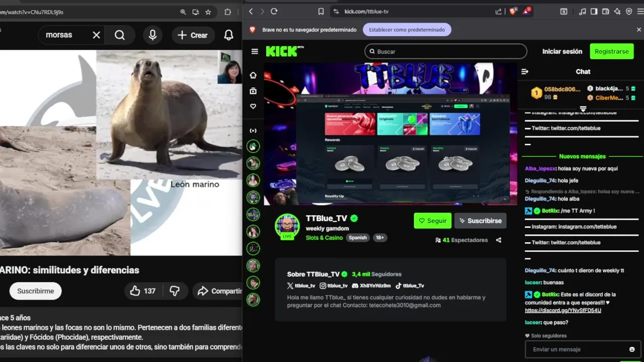644x362 pixels.
Task: Like the YouTube video
Action: (x=143, y=291)
